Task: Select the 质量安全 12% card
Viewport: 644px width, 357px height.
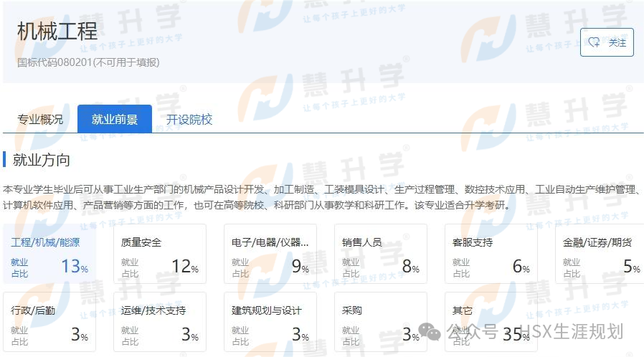Action: tap(160, 254)
